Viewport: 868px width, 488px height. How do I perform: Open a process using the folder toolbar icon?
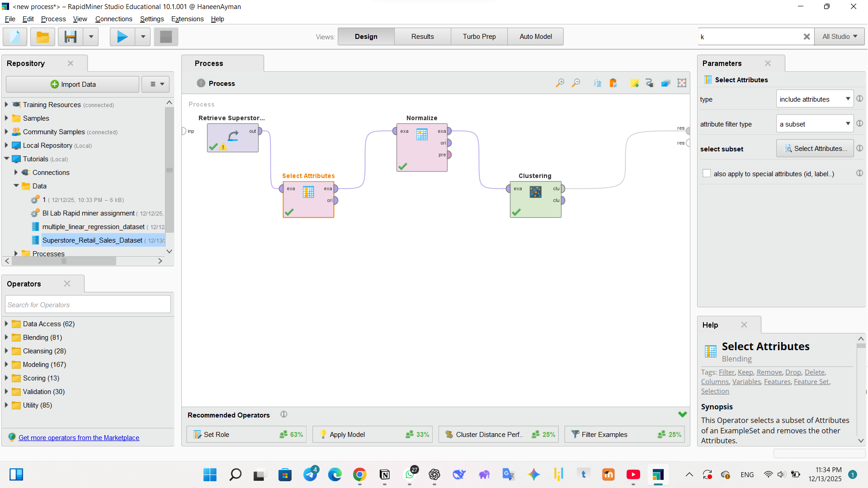point(42,37)
